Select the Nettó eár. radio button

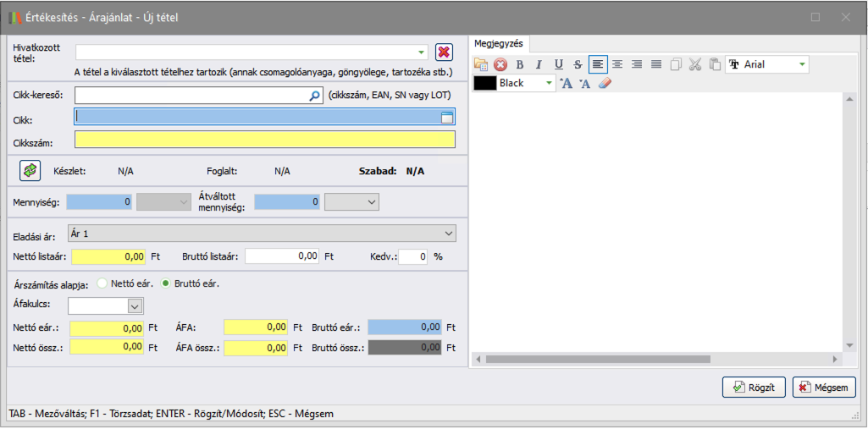(x=103, y=283)
